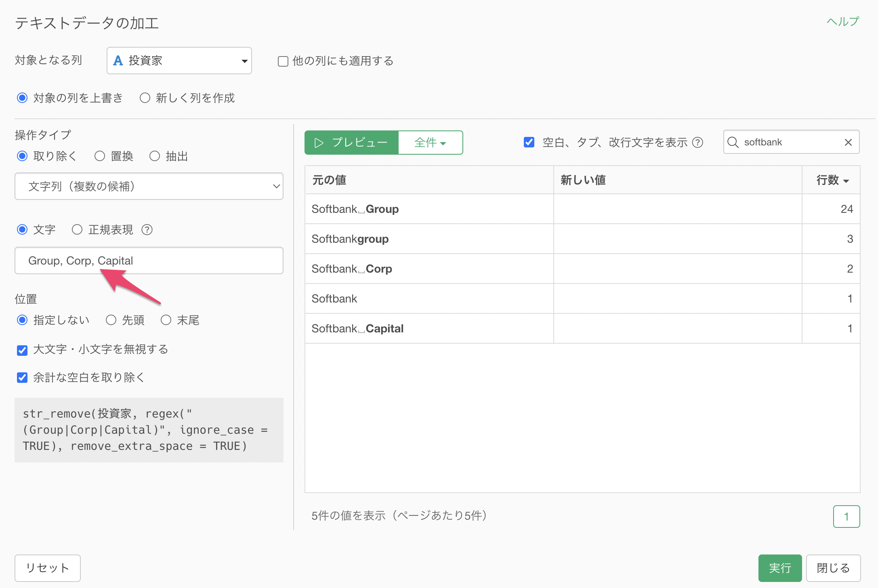Click the プレビュー button

click(352, 143)
